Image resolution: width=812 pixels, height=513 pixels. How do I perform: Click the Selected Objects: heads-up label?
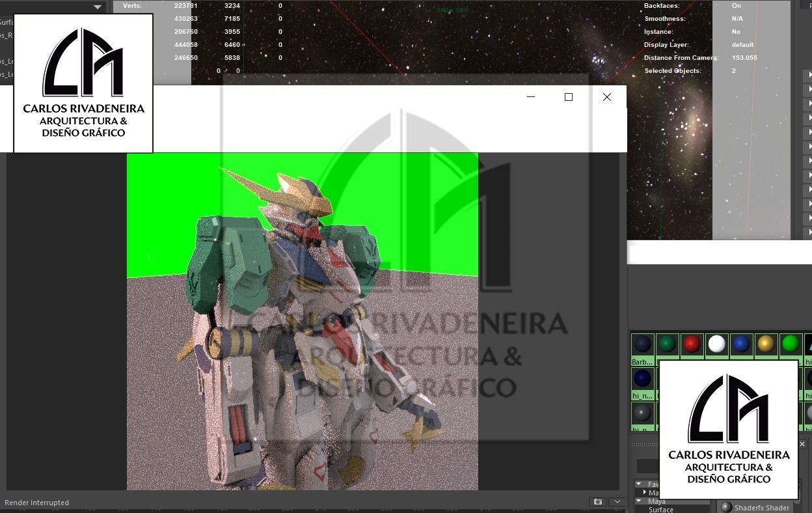coord(673,71)
